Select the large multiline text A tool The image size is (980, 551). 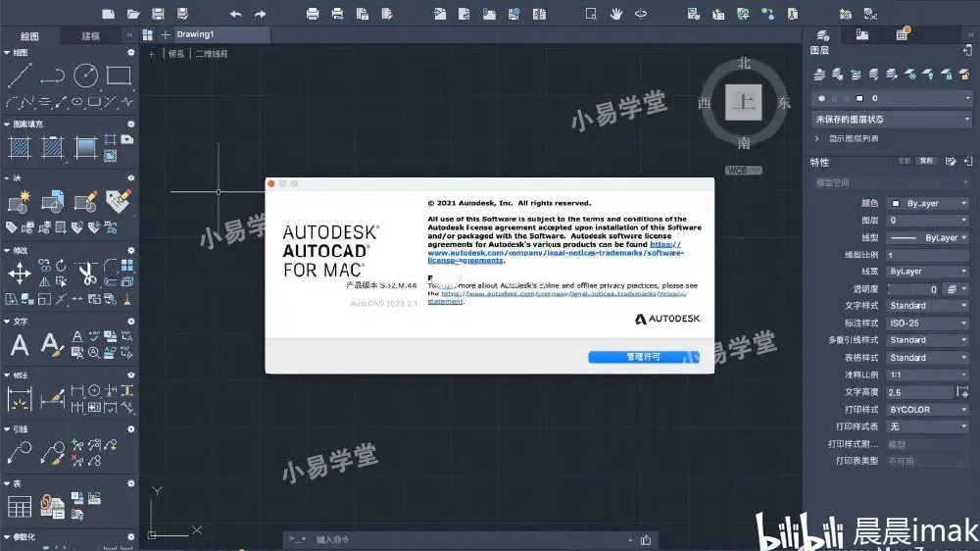click(x=20, y=344)
